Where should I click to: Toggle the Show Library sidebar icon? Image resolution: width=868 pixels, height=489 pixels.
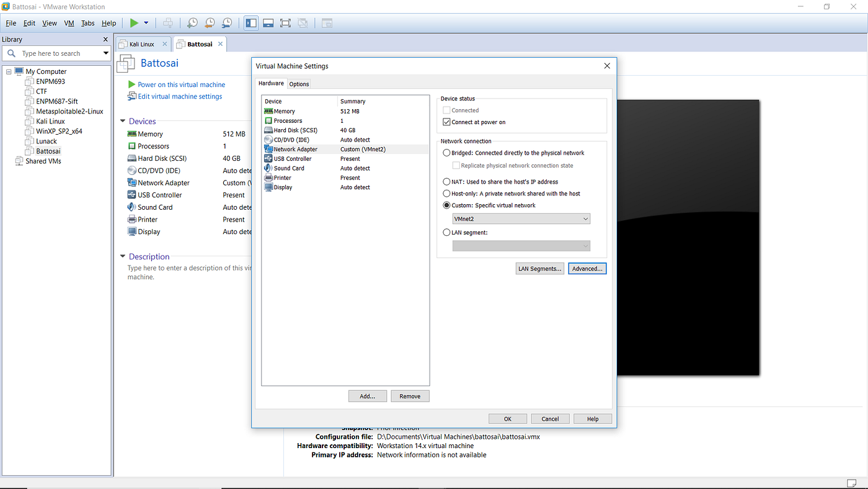251,23
